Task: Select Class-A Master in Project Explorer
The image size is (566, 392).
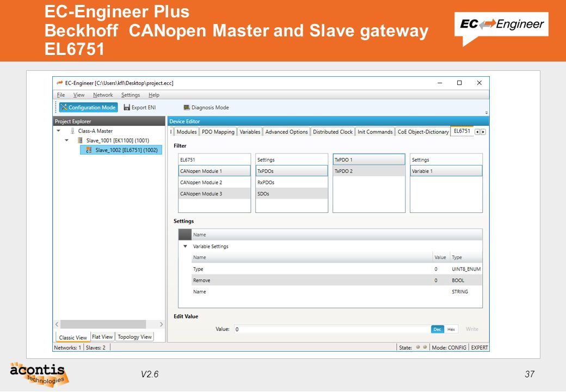Action: click(x=95, y=131)
